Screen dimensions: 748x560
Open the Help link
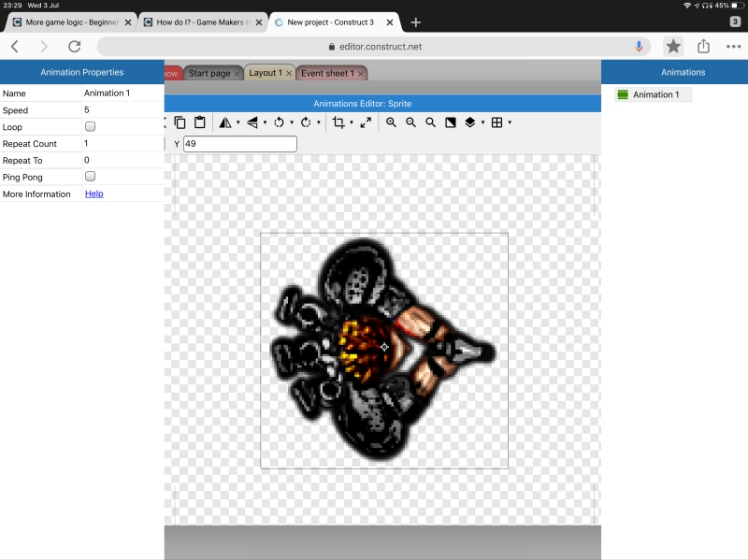click(94, 194)
